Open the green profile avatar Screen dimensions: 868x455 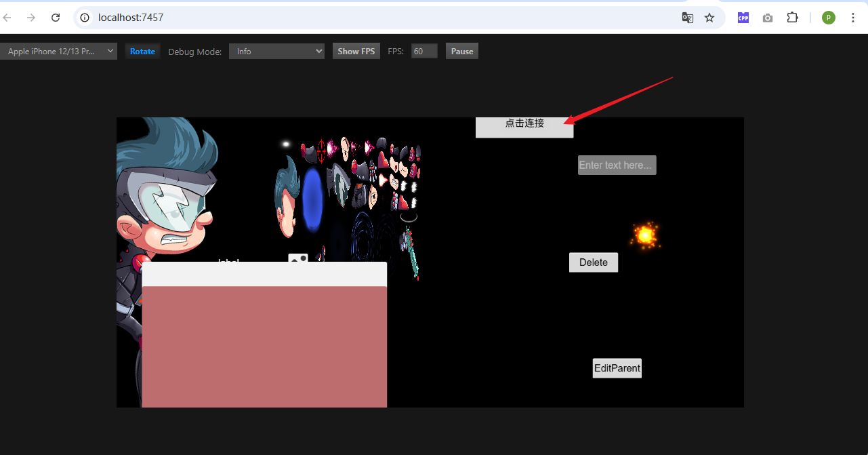[829, 18]
